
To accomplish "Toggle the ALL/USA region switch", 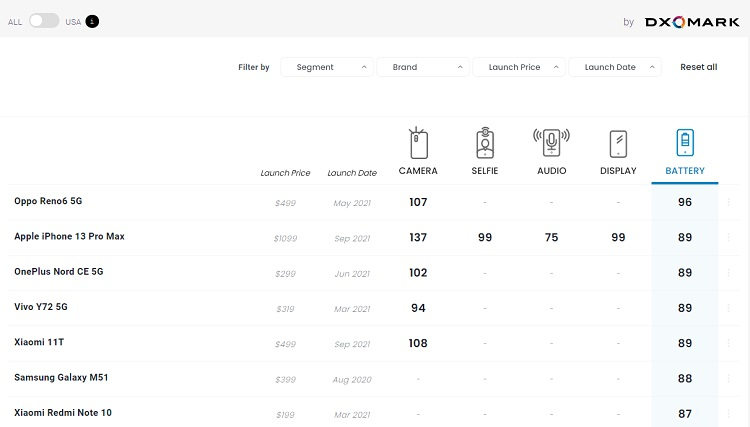I will coord(44,21).
